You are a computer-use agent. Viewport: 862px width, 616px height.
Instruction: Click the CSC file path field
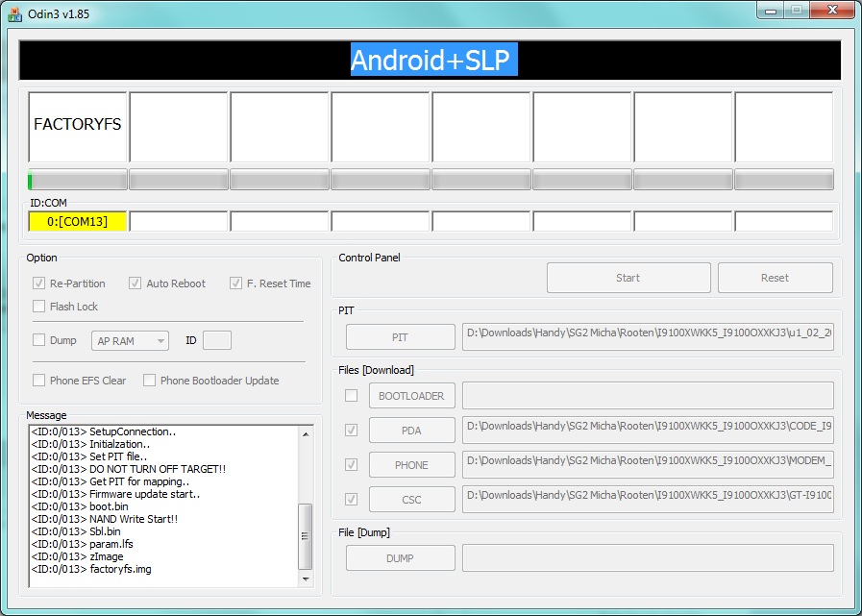[648, 500]
